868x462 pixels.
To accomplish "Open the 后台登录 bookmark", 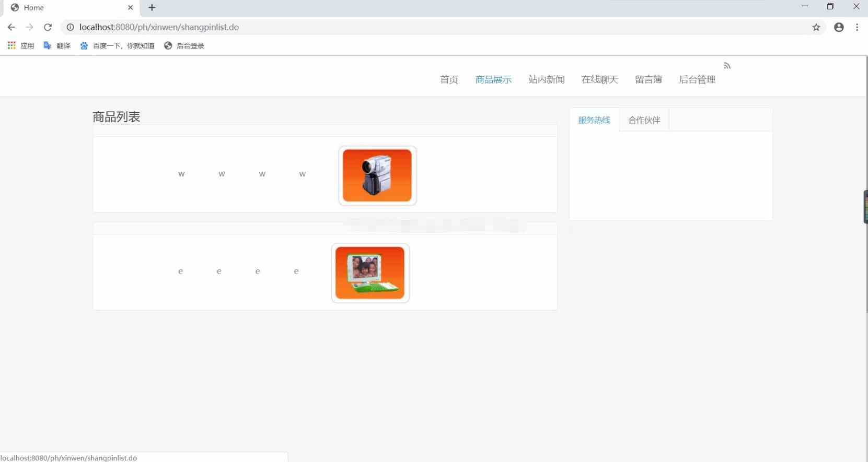I will point(184,45).
